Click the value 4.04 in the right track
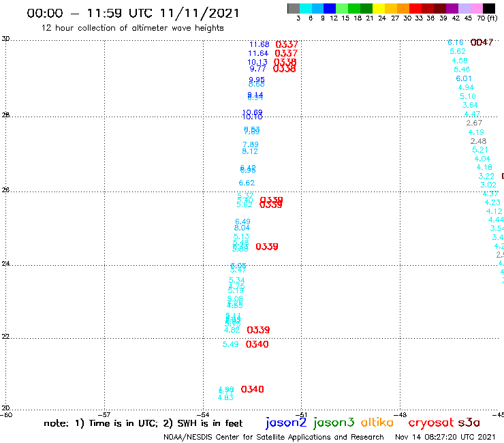 [x=482, y=159]
